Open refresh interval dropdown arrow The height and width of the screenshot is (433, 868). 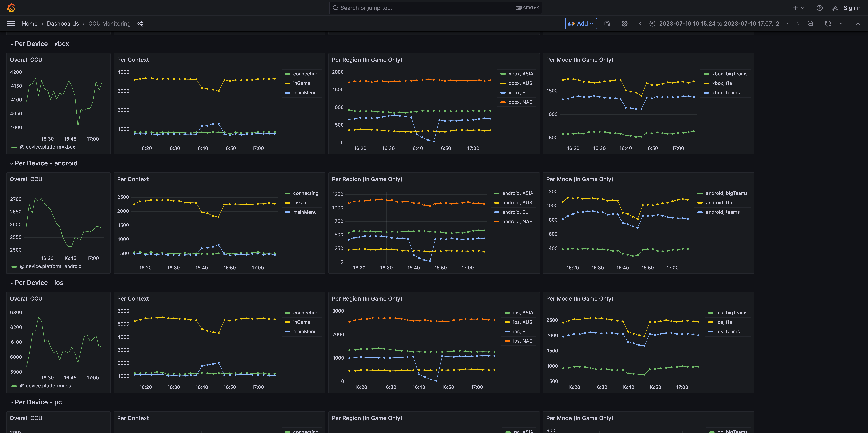[x=841, y=24]
